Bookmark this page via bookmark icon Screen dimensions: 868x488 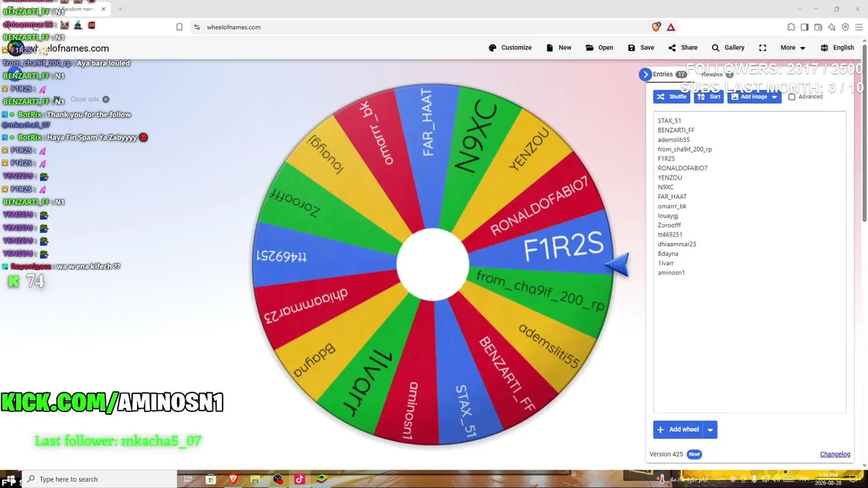pyautogui.click(x=179, y=27)
